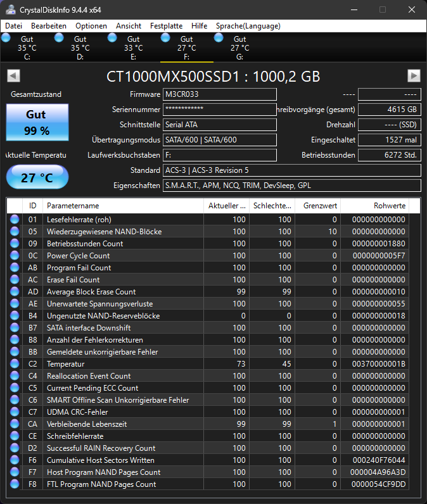Click status orb of Average Block Erase Count row

(15, 291)
